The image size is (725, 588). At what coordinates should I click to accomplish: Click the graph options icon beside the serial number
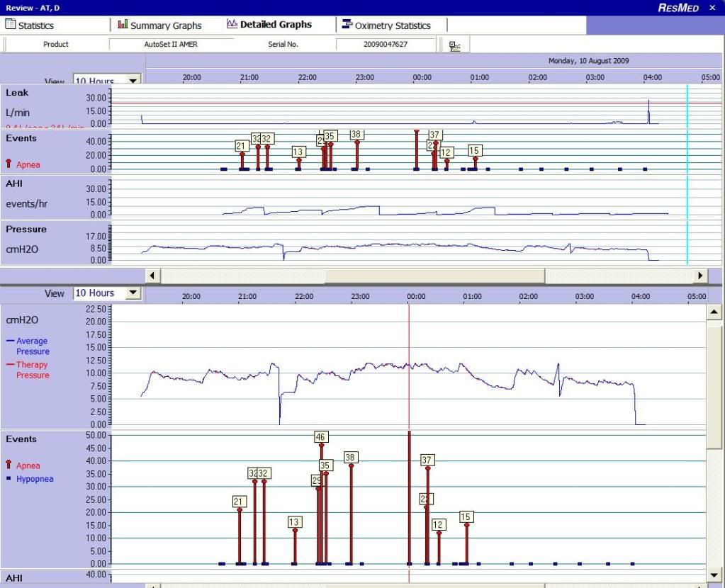[x=455, y=45]
